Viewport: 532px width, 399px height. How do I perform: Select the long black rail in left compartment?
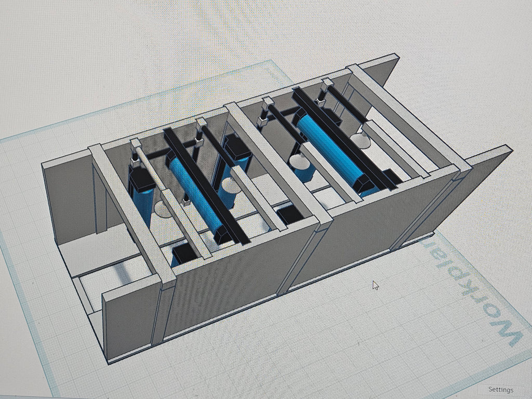[x=207, y=185]
